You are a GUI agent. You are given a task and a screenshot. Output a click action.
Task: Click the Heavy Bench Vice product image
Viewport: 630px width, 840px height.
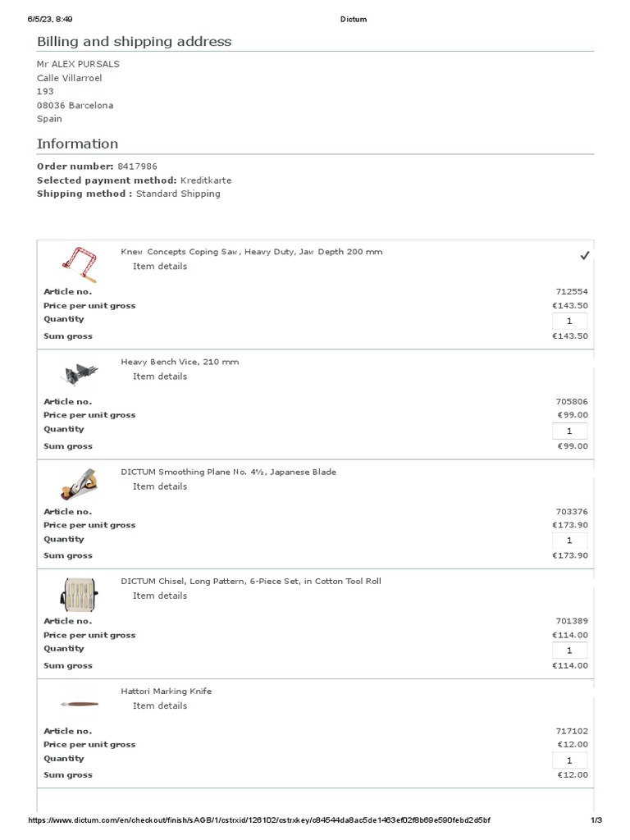pyautogui.click(x=81, y=373)
